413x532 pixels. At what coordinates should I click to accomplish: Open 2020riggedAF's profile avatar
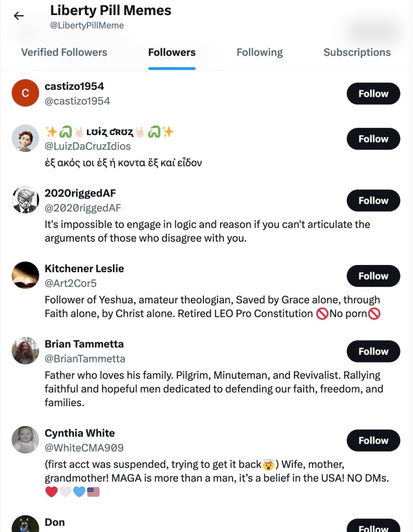coord(25,200)
